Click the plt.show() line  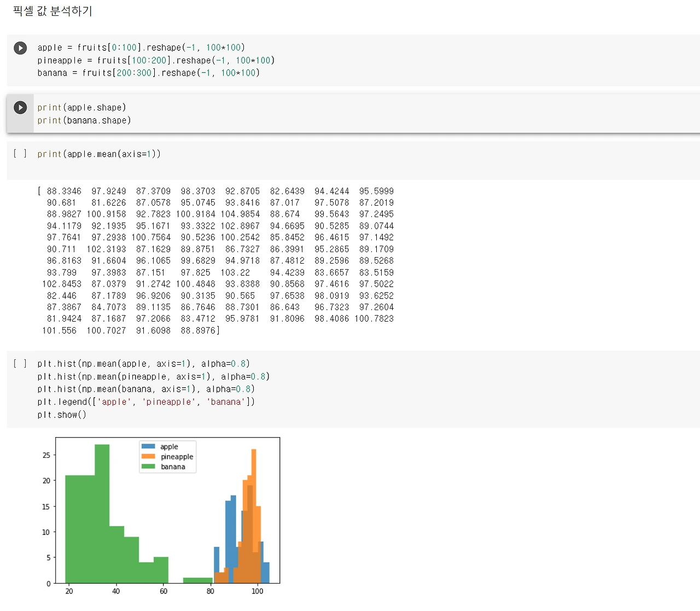[x=62, y=415]
